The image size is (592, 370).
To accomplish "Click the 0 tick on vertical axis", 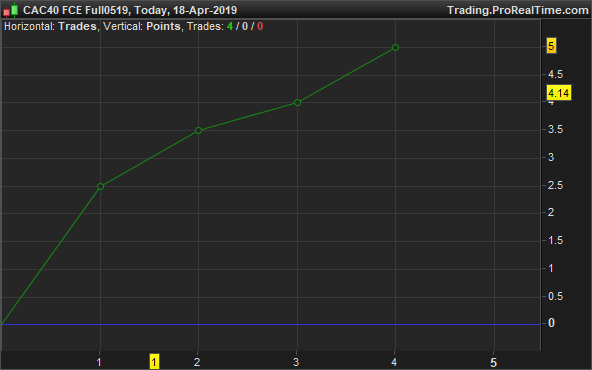I will (x=551, y=323).
